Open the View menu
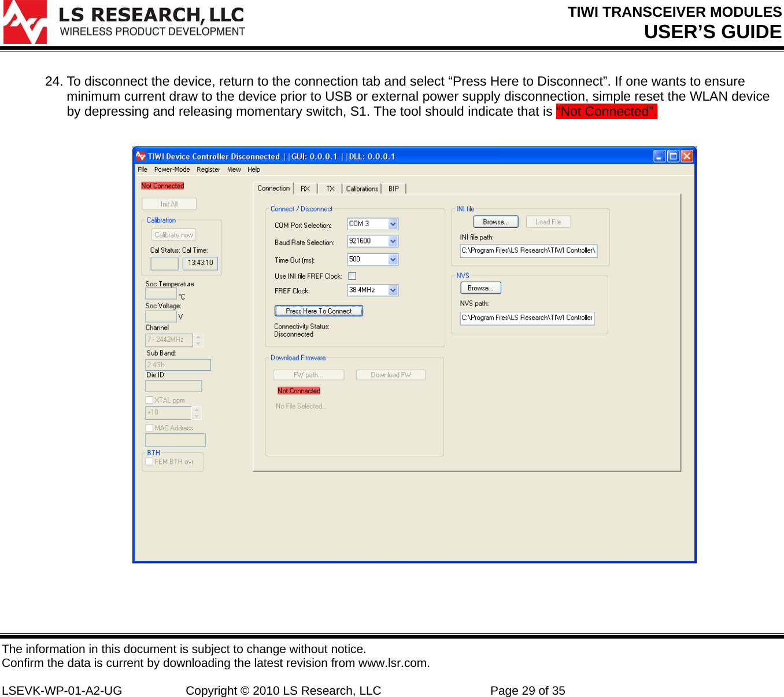This screenshot has height=697, width=784. pos(234,169)
